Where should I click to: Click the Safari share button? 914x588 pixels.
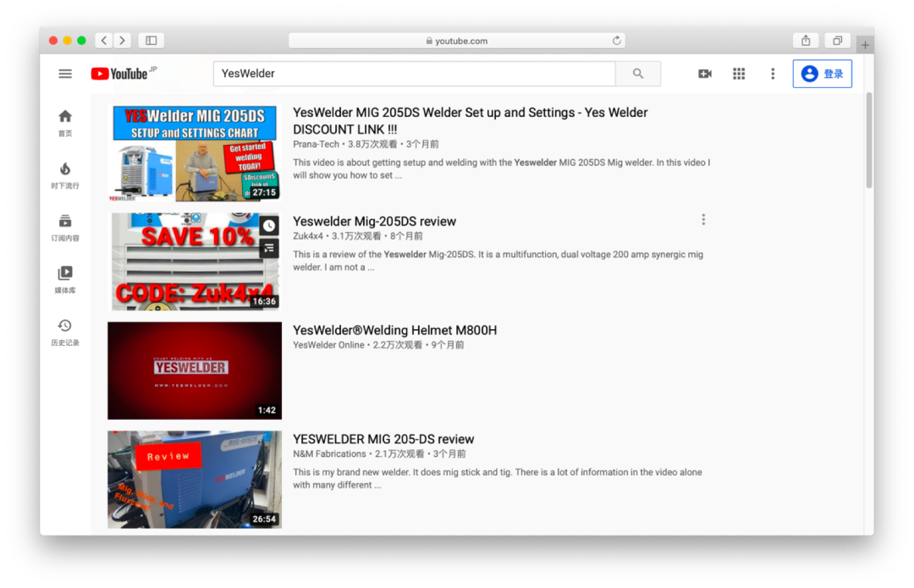pos(806,41)
